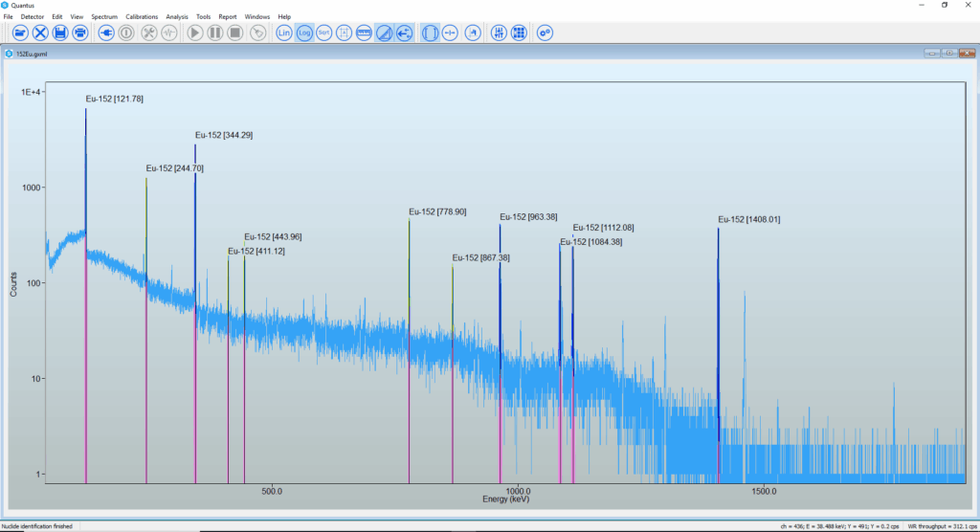Switch Y axis to Sqrt scale
The height and width of the screenshot is (532, 980).
(x=323, y=33)
